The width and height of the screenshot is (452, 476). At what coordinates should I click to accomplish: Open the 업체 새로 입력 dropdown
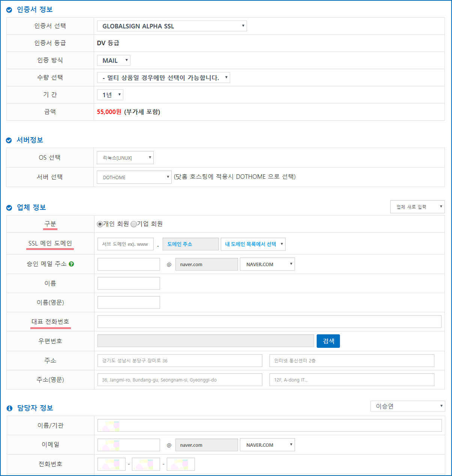click(417, 207)
